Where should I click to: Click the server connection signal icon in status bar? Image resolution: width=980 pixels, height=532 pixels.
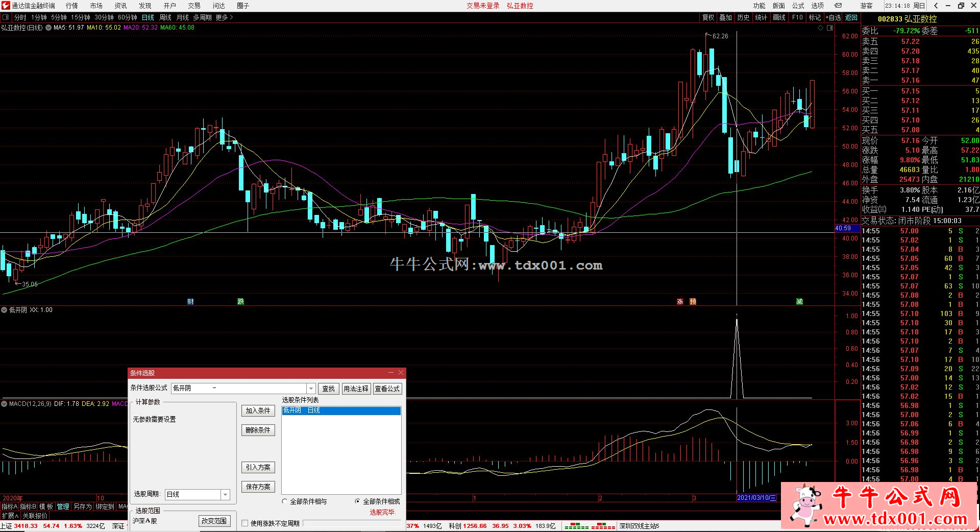tap(590, 526)
